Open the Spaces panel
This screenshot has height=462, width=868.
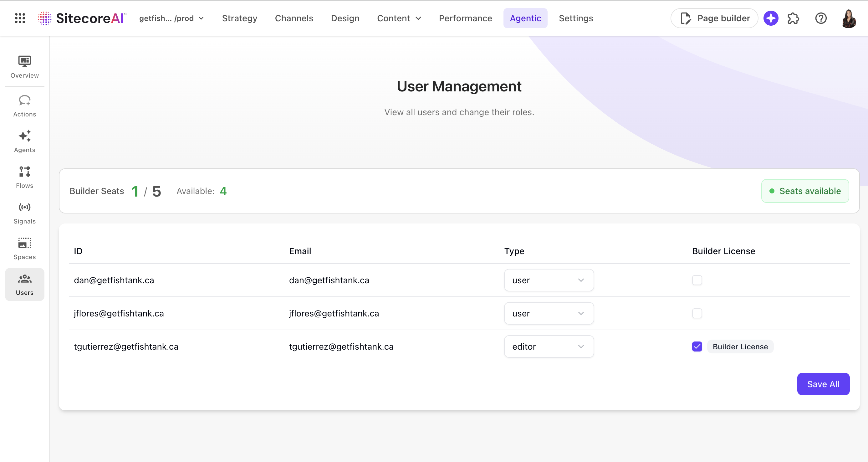click(x=24, y=248)
